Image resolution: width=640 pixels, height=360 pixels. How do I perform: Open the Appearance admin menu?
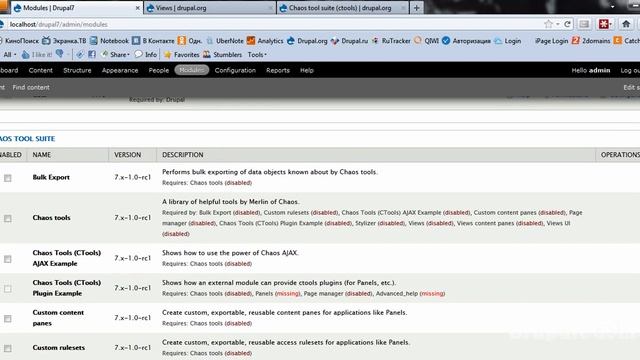pyautogui.click(x=120, y=70)
